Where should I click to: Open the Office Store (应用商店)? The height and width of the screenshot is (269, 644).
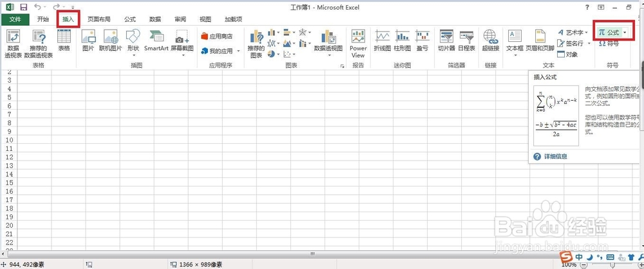217,36
